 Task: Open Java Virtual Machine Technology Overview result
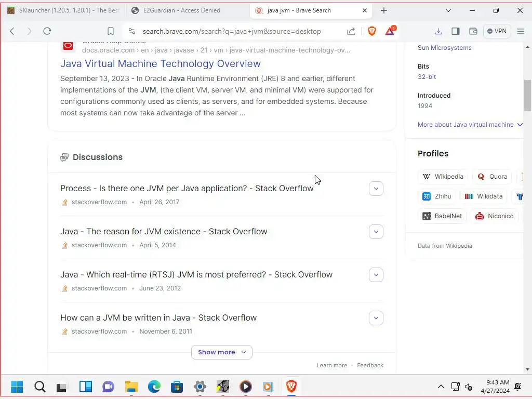point(161,63)
